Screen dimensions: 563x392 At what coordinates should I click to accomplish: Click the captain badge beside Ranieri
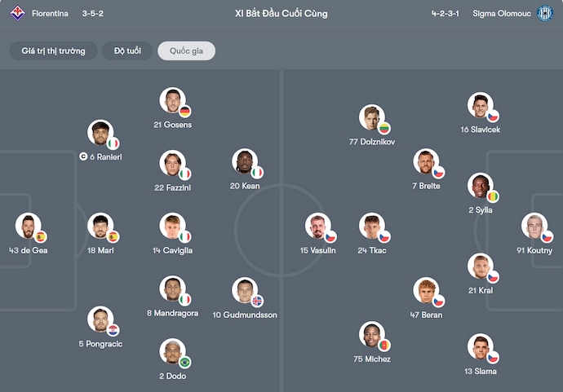pyautogui.click(x=83, y=156)
